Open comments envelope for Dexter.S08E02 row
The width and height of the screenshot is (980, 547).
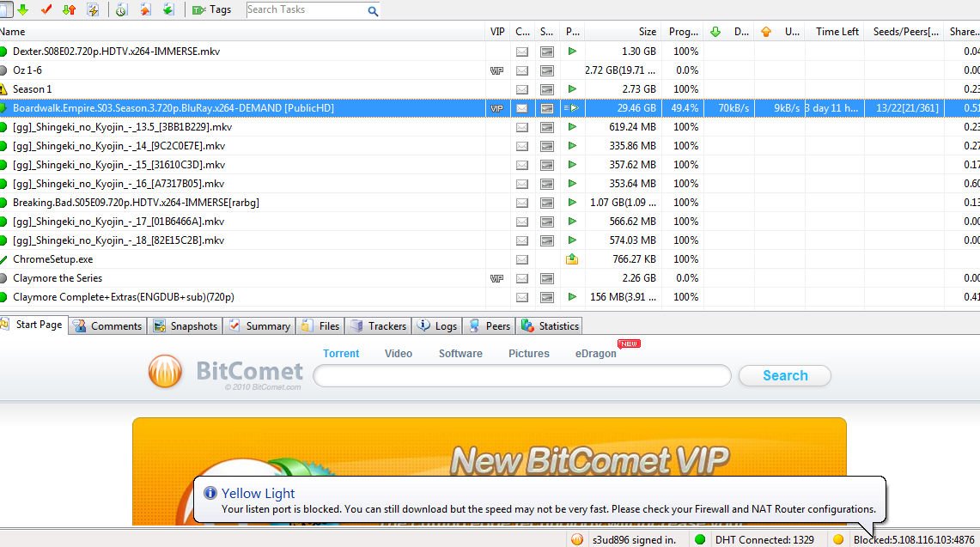(x=522, y=52)
